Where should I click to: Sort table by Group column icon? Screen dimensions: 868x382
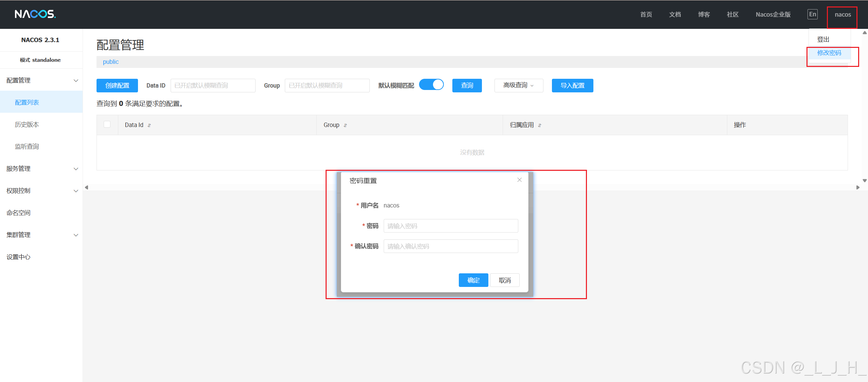click(x=345, y=125)
